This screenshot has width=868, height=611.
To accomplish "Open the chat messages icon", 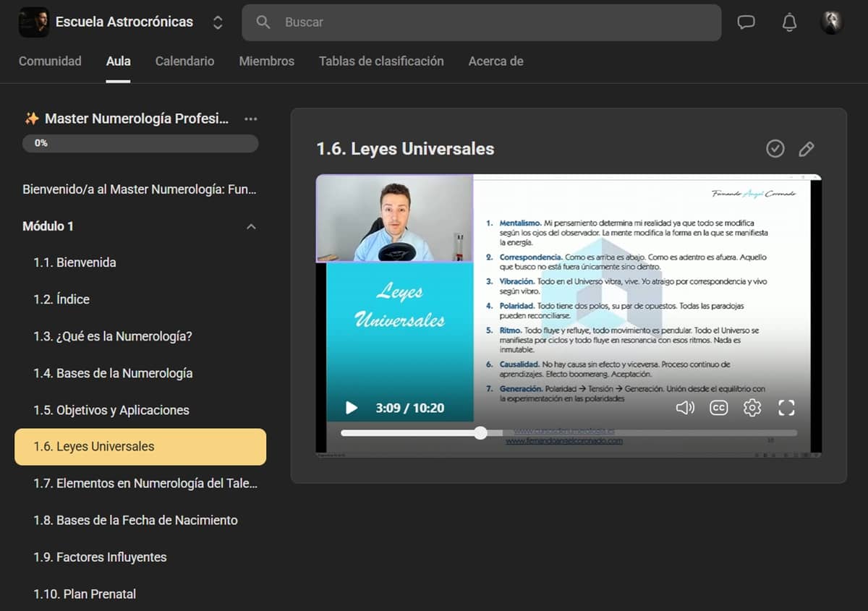I will coord(746,22).
